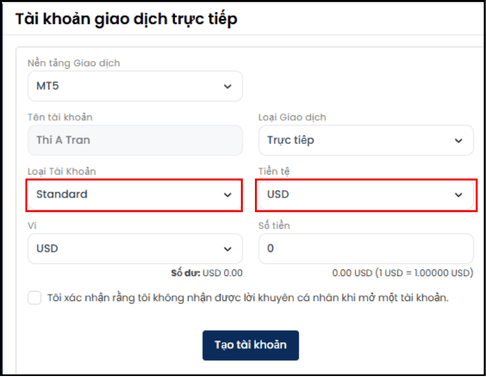Click the Số dư USD 0.00 balance text
The image size is (486, 377).
pyautogui.click(x=207, y=273)
